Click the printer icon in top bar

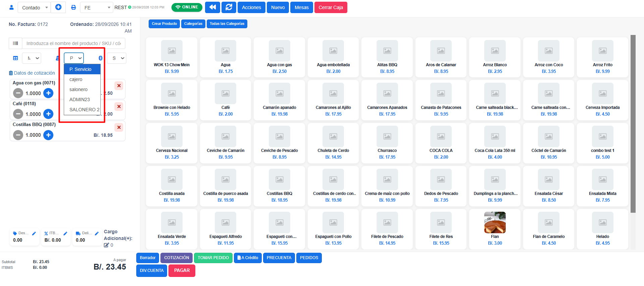73,7
